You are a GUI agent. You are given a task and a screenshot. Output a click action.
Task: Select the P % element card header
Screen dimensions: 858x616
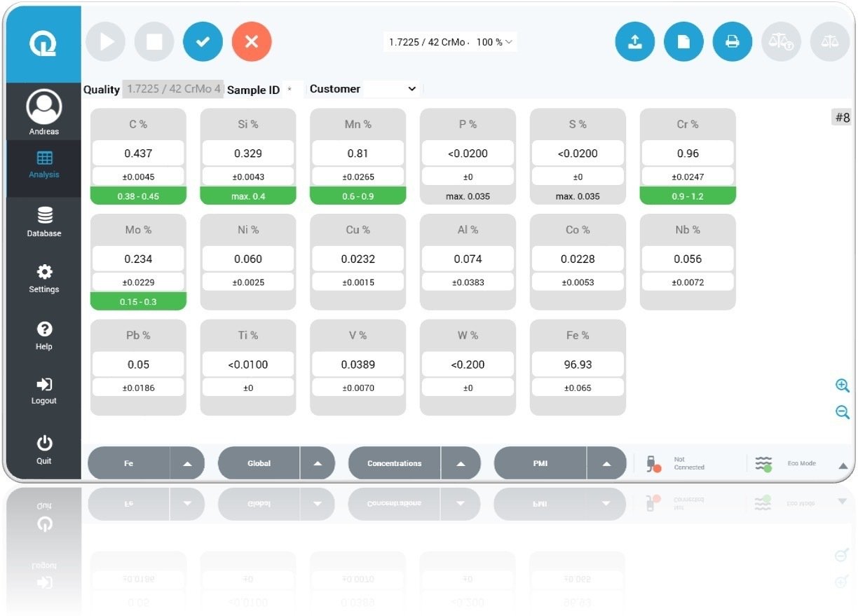click(468, 124)
